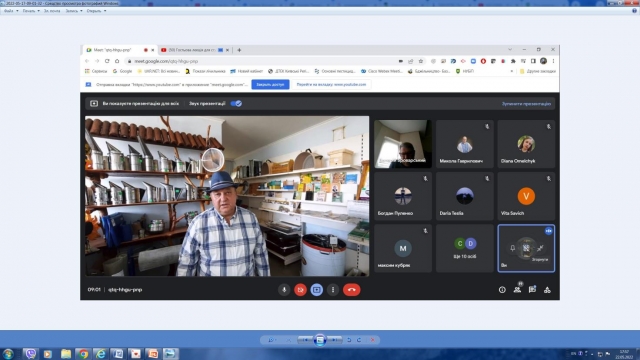Click the blue present-screen button in Meet
Image resolution: width=640 pixels, height=360 pixels.
pyautogui.click(x=317, y=290)
